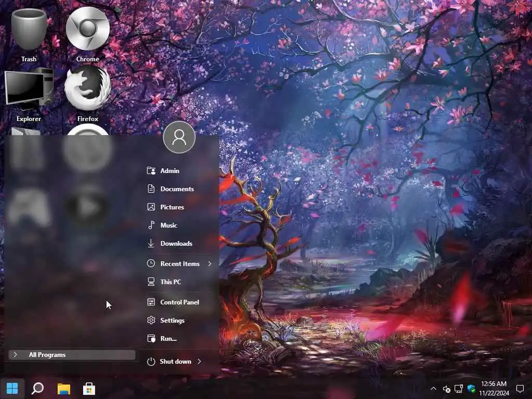Click the Shut down power icon
Image resolution: width=532 pixels, height=399 pixels.
click(151, 362)
